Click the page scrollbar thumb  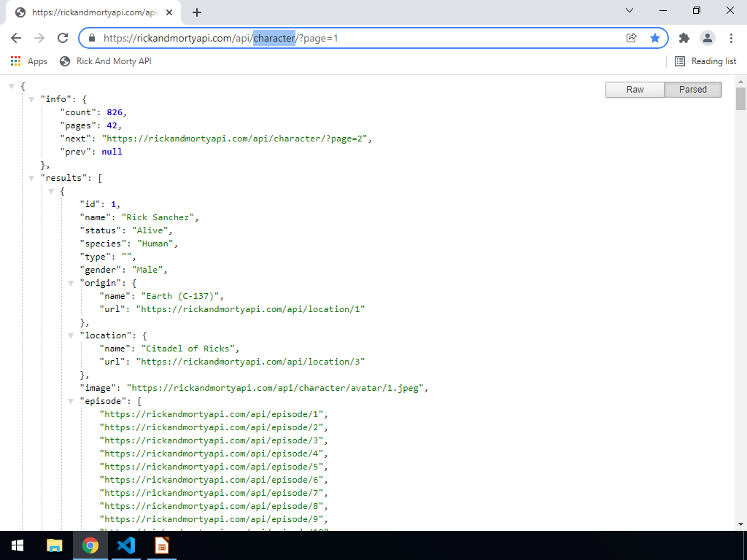pyautogui.click(x=740, y=98)
